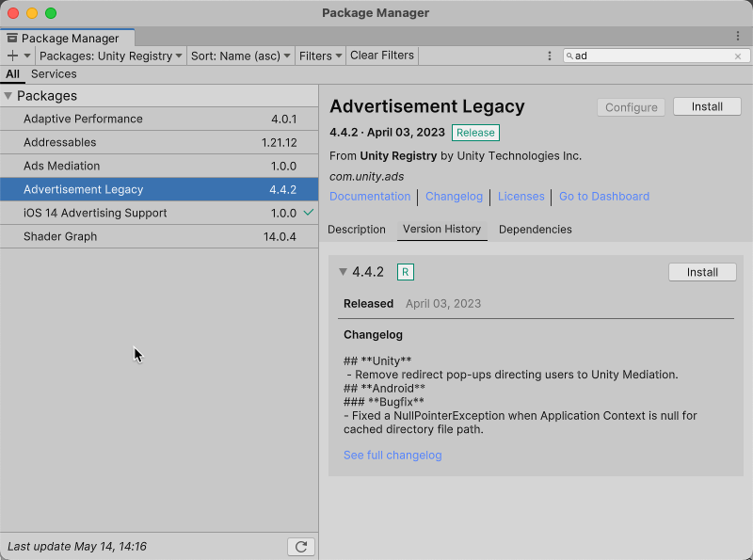
Task: Click the R release badge next to 4.4.2
Action: 406,272
